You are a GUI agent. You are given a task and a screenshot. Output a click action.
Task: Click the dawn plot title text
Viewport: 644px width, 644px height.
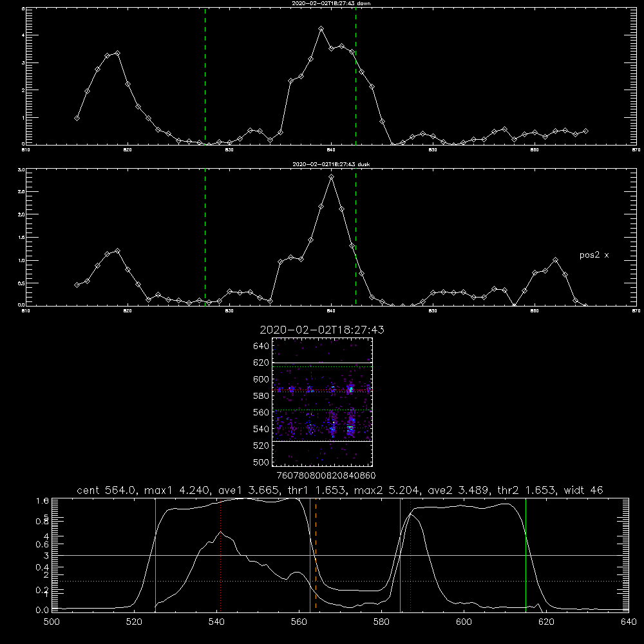click(331, 3)
